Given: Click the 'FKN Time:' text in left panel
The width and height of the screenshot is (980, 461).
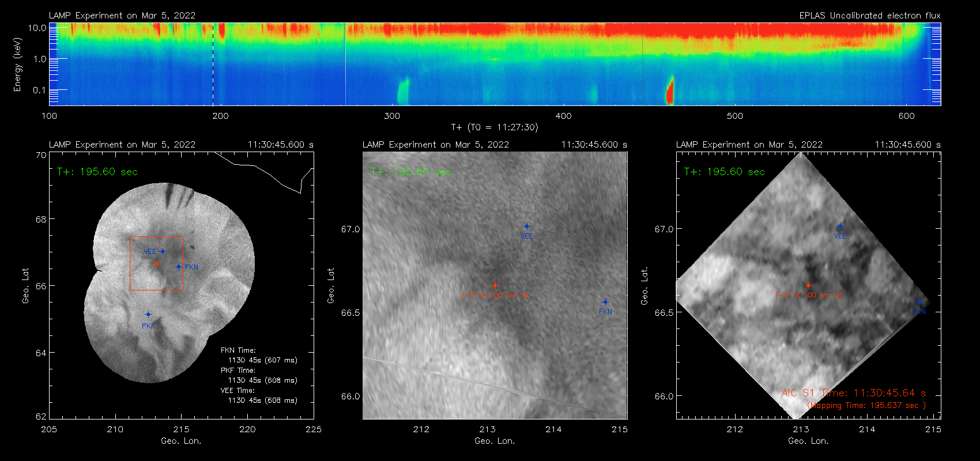Looking at the screenshot, I should (x=238, y=350).
